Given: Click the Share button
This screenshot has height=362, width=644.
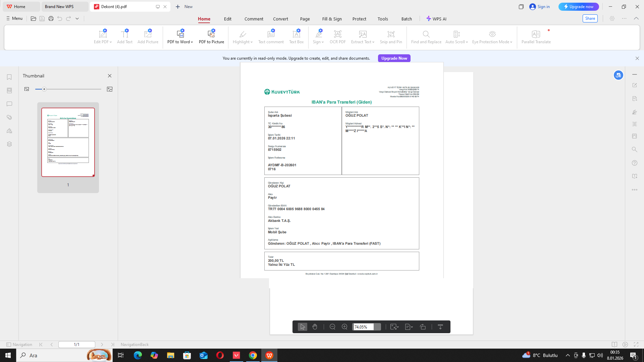Looking at the screenshot, I should click(x=590, y=19).
